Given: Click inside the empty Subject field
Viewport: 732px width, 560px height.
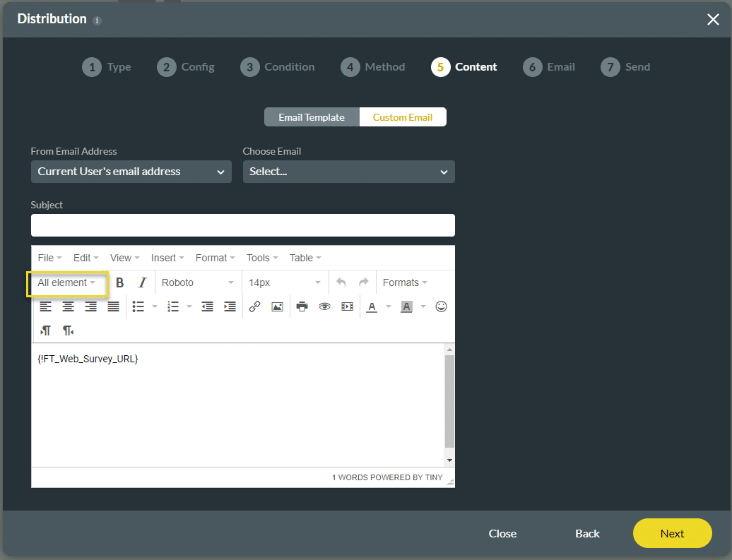Looking at the screenshot, I should [242, 225].
